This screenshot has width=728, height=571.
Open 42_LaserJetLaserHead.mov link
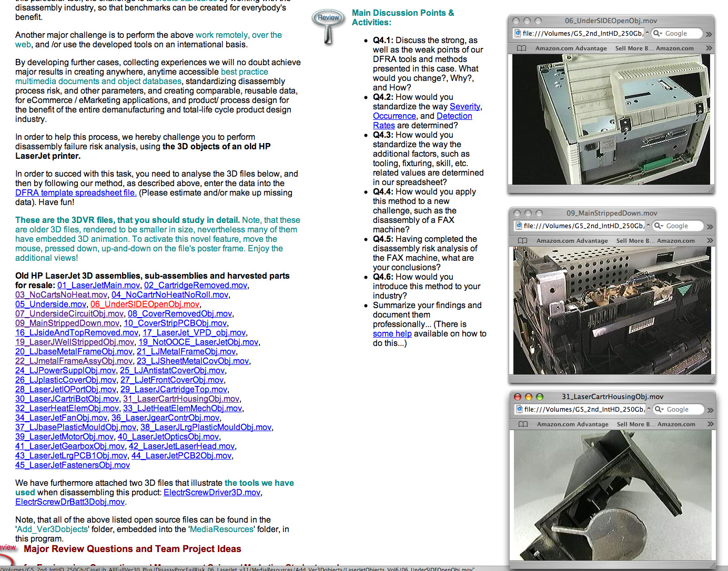(x=181, y=446)
